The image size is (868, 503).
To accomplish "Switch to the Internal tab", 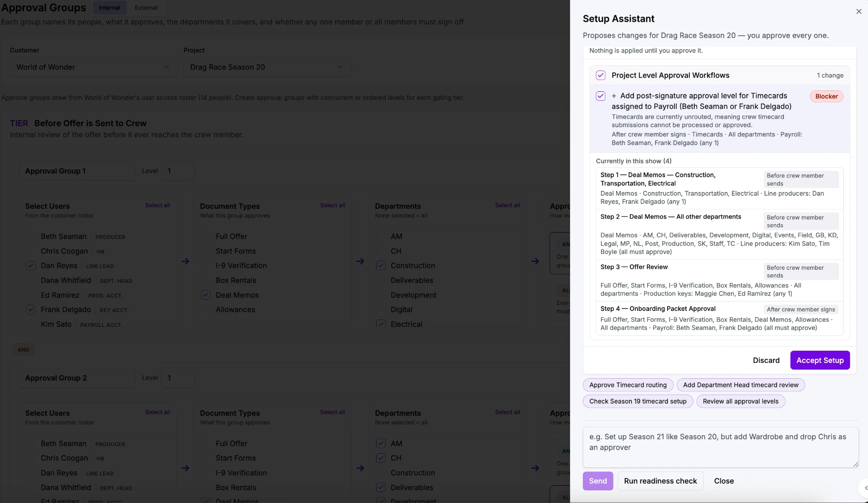I will (109, 8).
